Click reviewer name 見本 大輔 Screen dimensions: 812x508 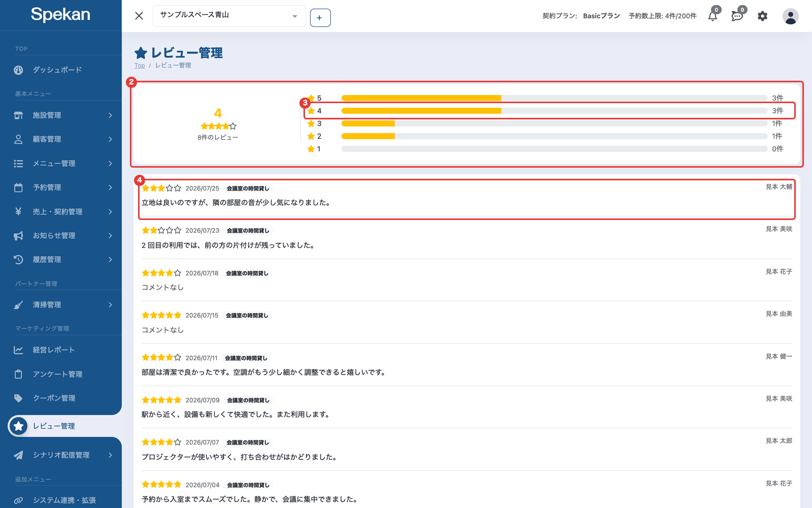pos(779,187)
